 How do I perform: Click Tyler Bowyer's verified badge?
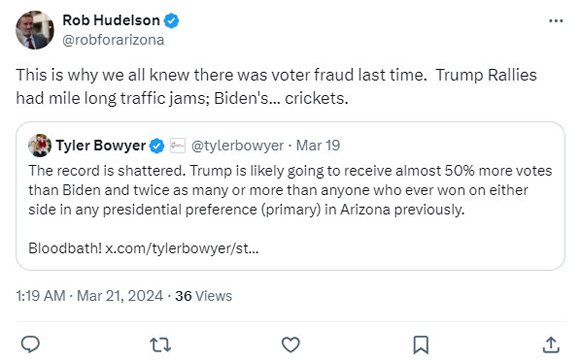[157, 146]
